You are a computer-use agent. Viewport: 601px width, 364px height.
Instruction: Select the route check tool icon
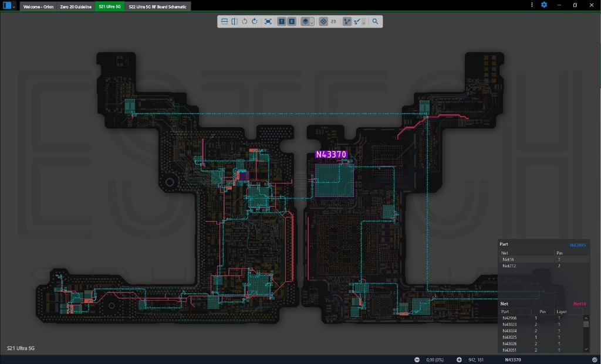coord(357,22)
